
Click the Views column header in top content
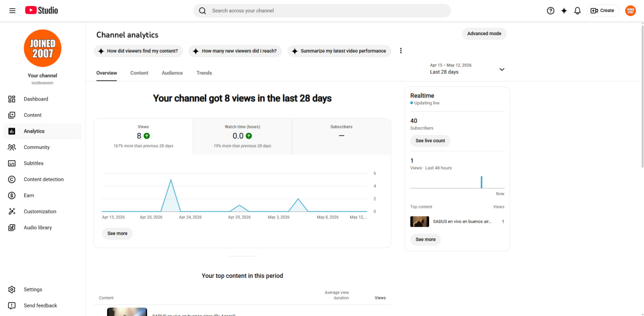(x=380, y=298)
